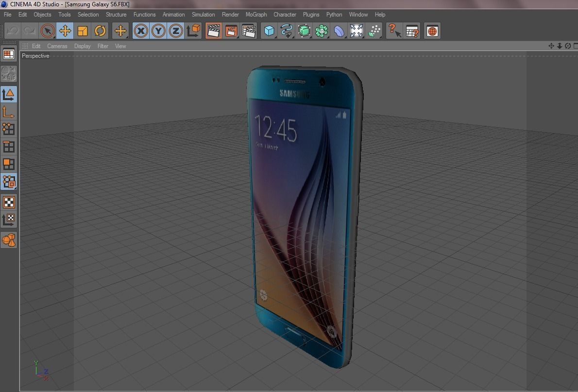This screenshot has height=392, width=578.
Task: Open the Structure menu
Action: (x=116, y=15)
